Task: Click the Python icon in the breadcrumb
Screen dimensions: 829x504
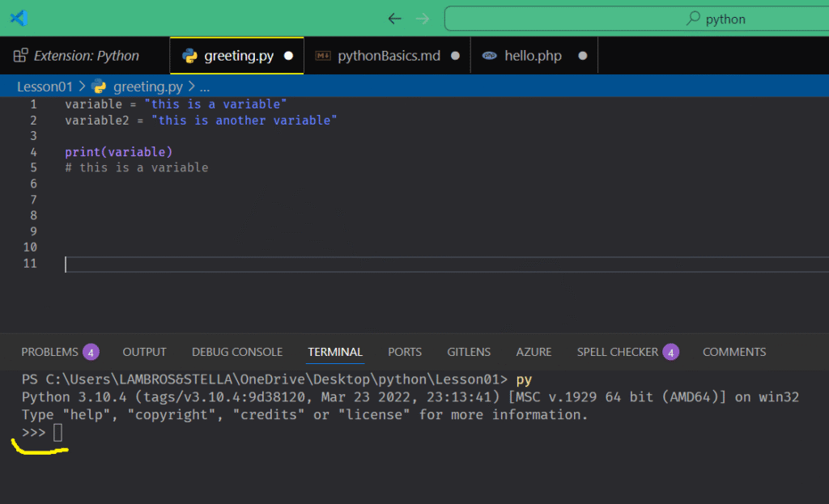Action: tap(99, 86)
